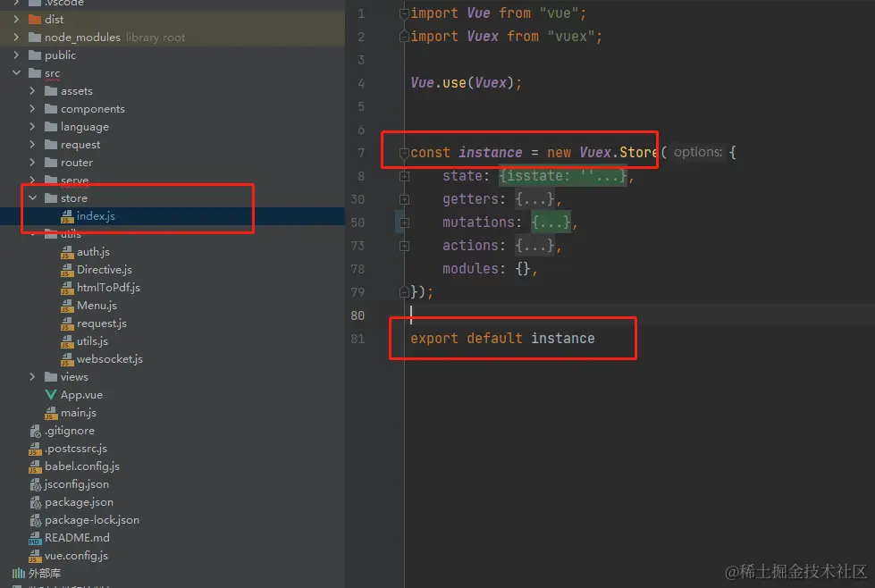This screenshot has width=875, height=588.
Task: Click the package-lock.json file icon
Action: [x=35, y=520]
